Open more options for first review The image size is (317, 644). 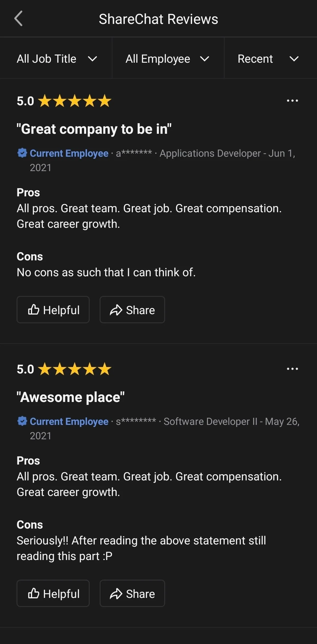pos(292,101)
